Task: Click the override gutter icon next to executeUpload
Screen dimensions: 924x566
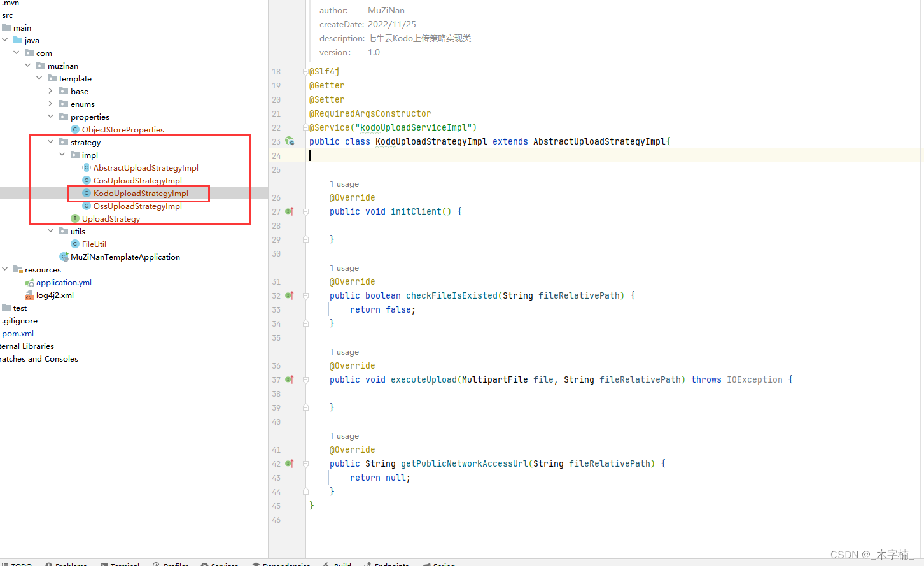Action: pyautogui.click(x=290, y=379)
